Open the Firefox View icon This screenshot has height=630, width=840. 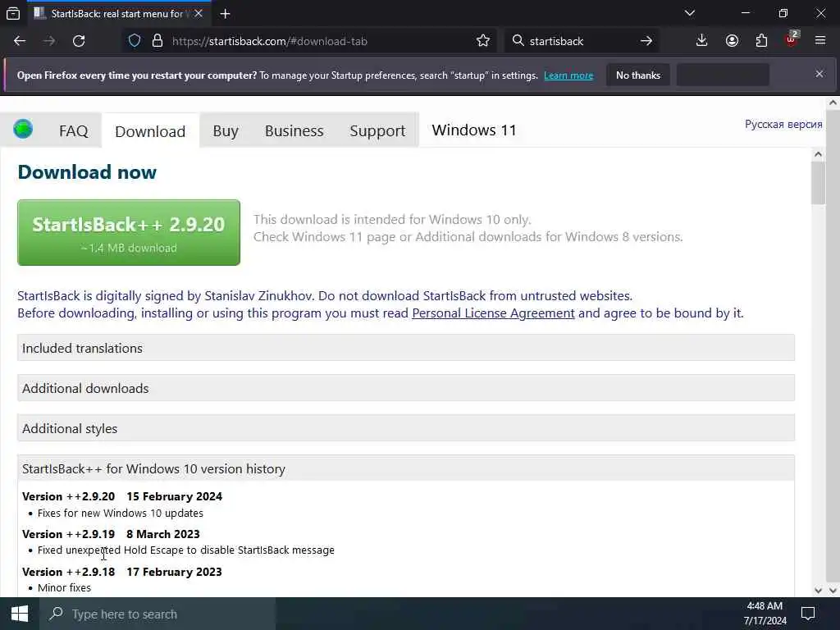coord(13,13)
